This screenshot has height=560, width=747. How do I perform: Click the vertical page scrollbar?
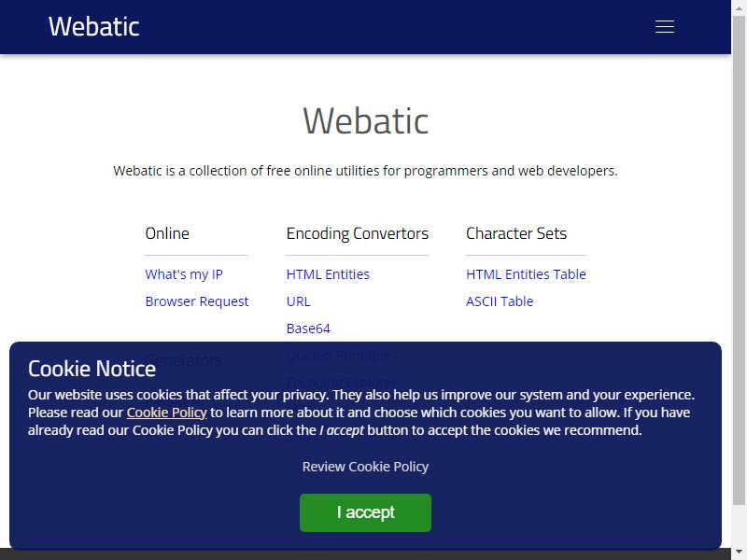click(x=739, y=259)
